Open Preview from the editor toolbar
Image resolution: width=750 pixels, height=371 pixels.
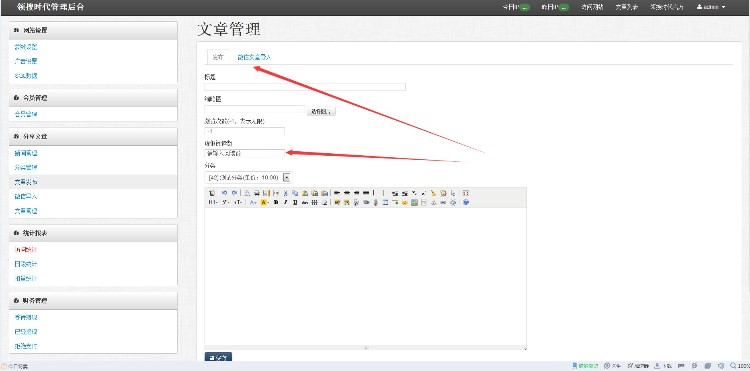tap(247, 193)
